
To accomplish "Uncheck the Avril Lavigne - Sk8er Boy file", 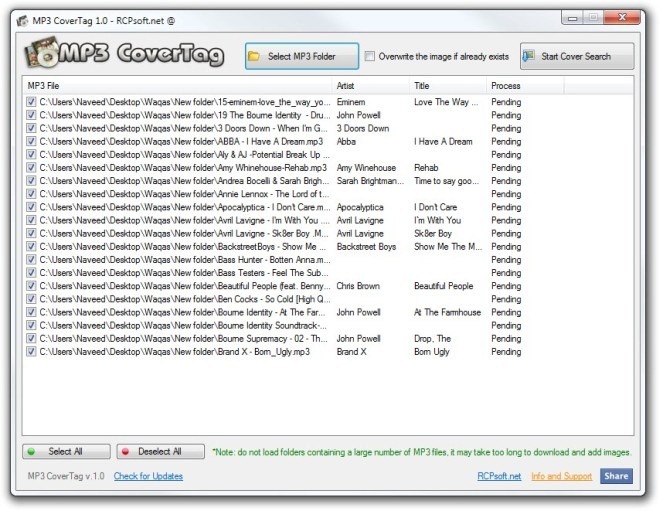I will click(x=31, y=233).
